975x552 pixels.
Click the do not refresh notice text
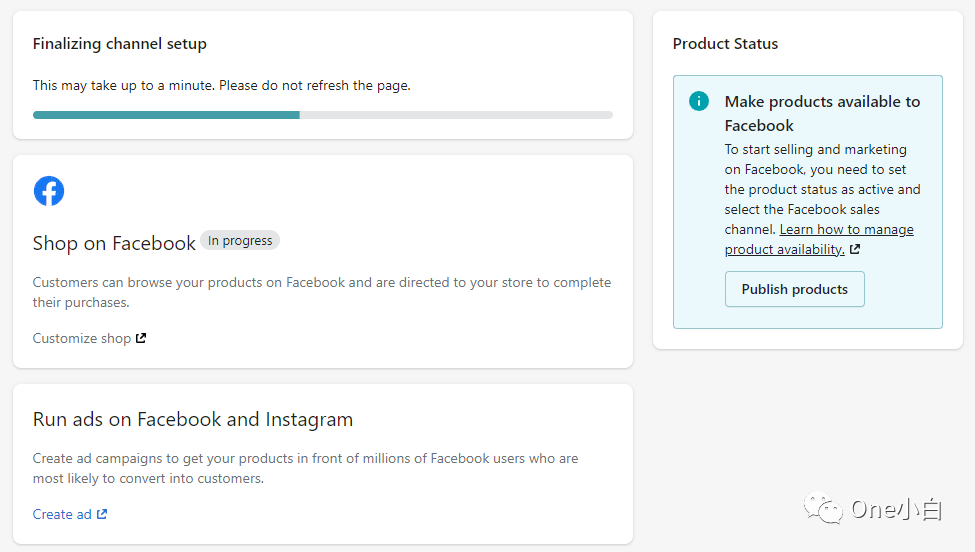pyautogui.click(x=221, y=85)
